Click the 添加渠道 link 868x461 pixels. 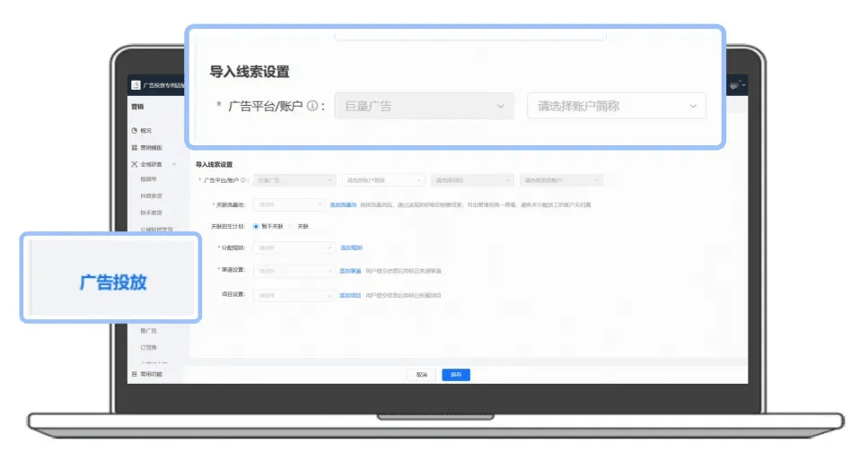pyautogui.click(x=350, y=271)
